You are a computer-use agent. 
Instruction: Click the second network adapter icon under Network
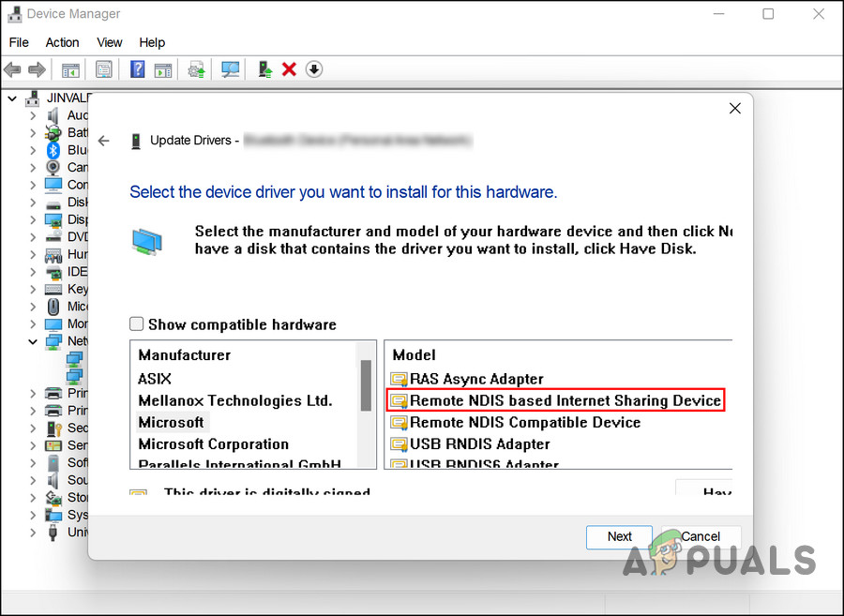[x=74, y=376]
